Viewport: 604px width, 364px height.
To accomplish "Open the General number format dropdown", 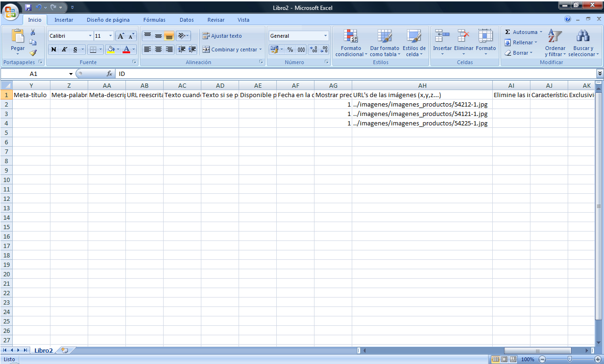I will click(x=325, y=36).
